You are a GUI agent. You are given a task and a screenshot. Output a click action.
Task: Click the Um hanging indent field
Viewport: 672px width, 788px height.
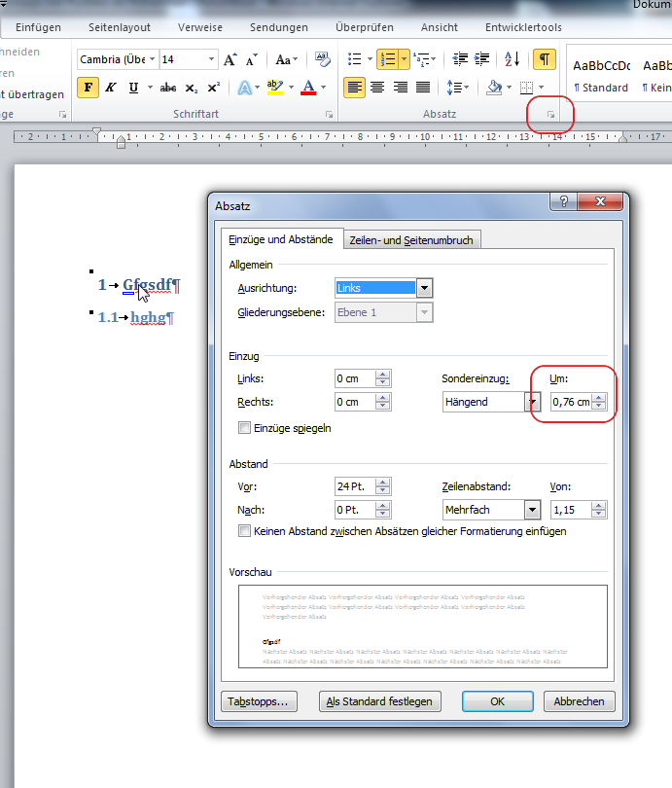pos(572,402)
